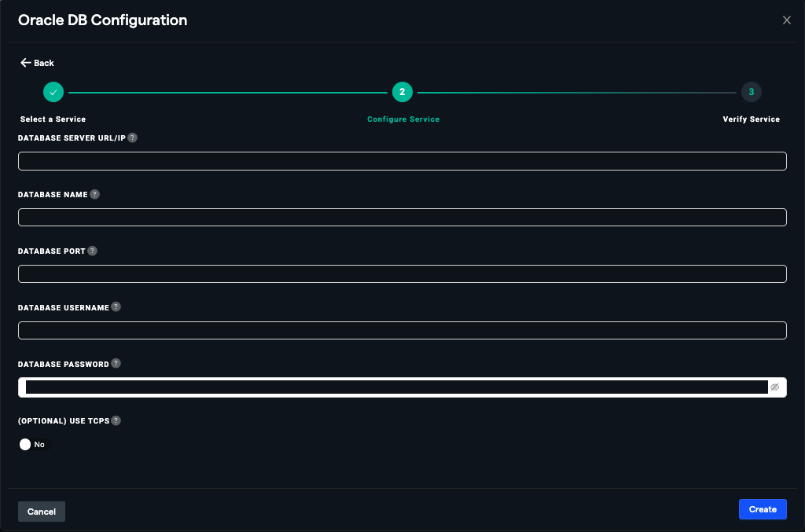Click help icon next to Database Password
Screen dimensions: 805x532
tap(116, 364)
